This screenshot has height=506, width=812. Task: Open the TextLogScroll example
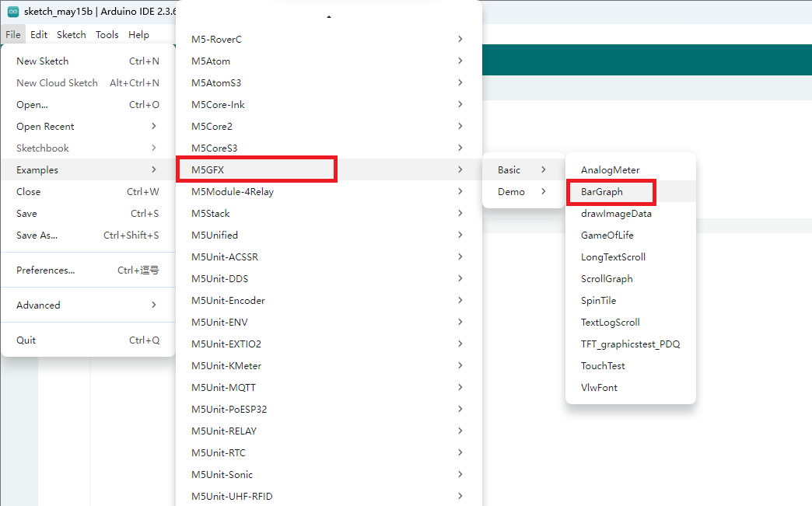click(631, 322)
